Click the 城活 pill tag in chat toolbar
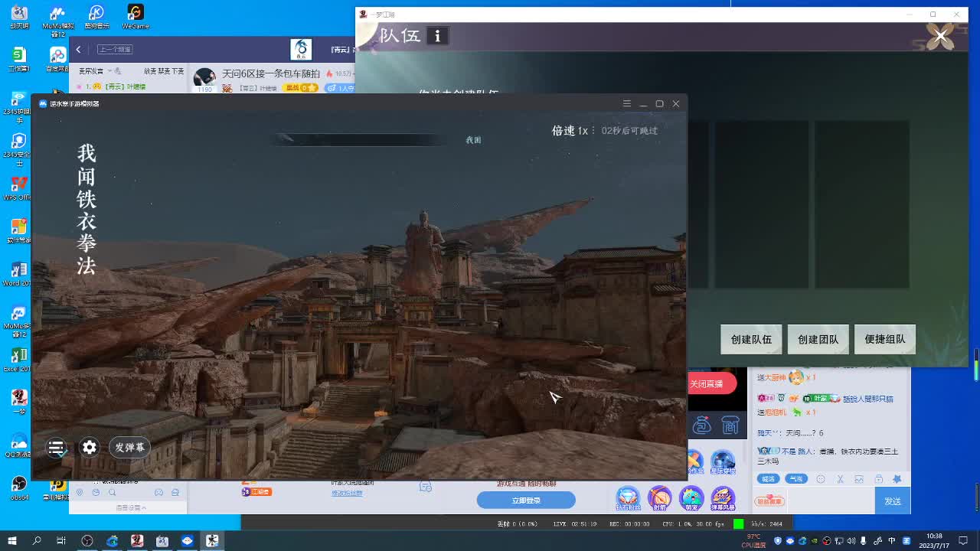This screenshot has height=551, width=980. (x=767, y=479)
